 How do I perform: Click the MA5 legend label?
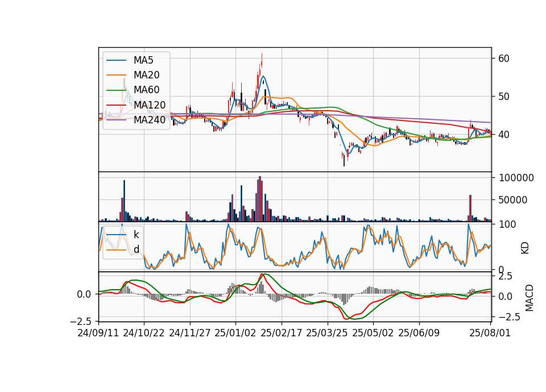tap(143, 60)
